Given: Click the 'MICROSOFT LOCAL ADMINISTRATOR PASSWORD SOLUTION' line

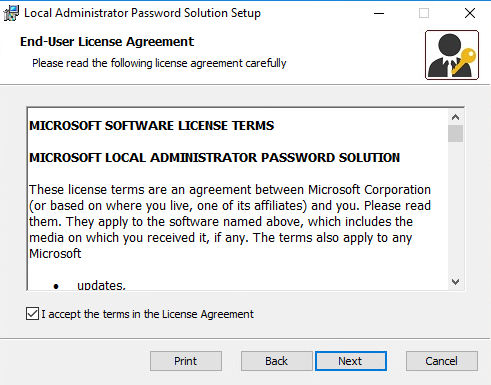Looking at the screenshot, I should (x=214, y=158).
